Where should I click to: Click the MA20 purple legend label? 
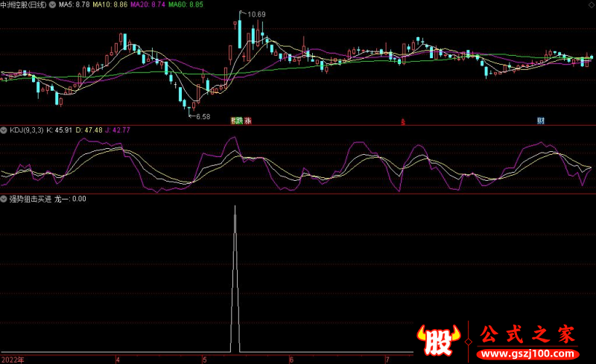coord(148,4)
